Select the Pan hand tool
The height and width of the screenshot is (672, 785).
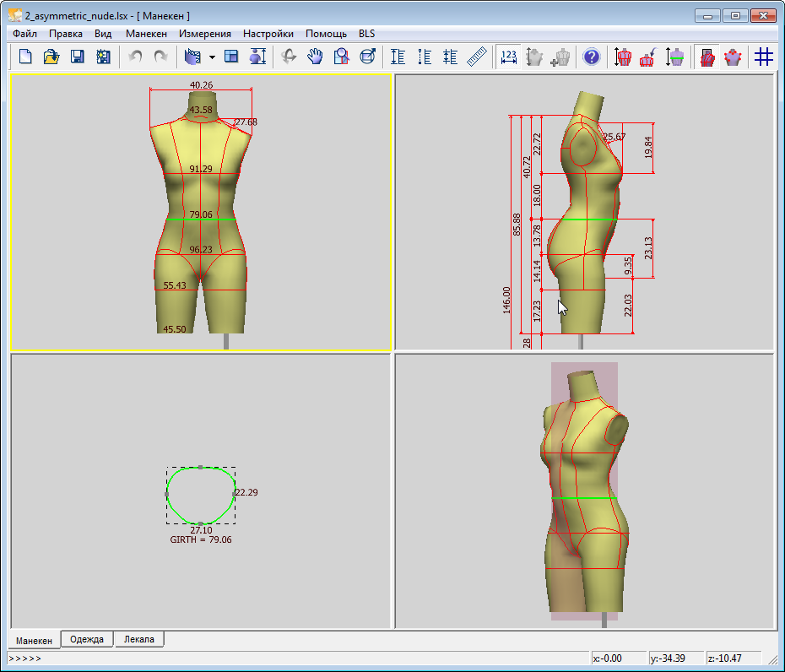(315, 57)
